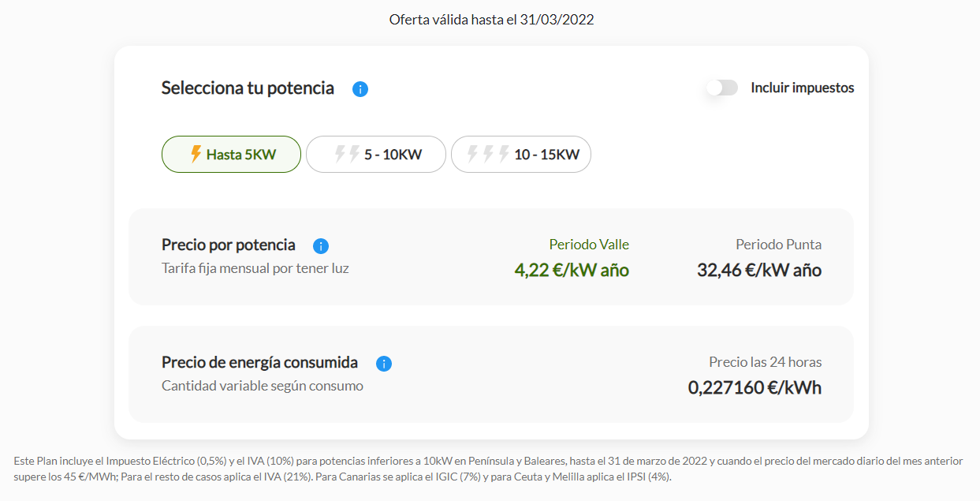Click double lightning icon of 5 - 10KW
Viewport: 980px width, 501px height.
pyautogui.click(x=347, y=154)
